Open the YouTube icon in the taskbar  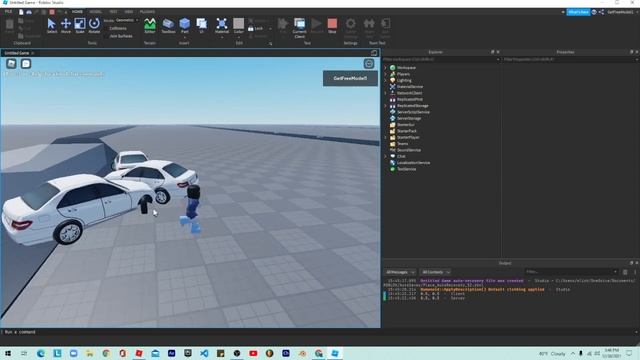point(253,353)
